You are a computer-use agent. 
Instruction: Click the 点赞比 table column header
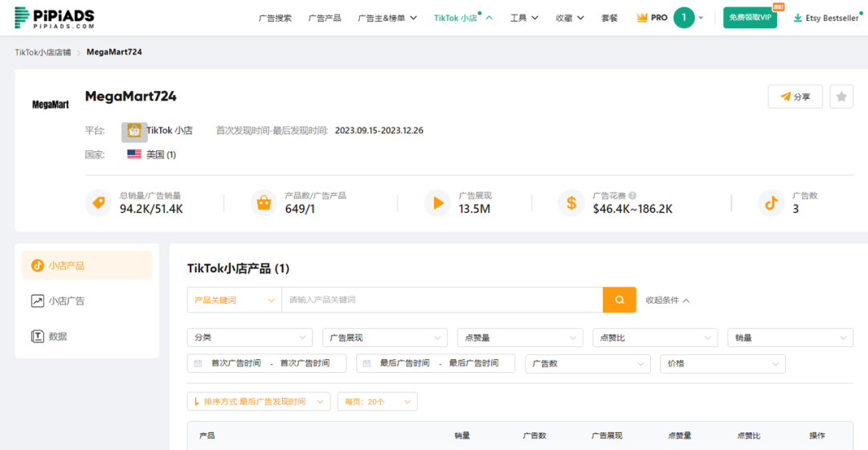(x=748, y=436)
